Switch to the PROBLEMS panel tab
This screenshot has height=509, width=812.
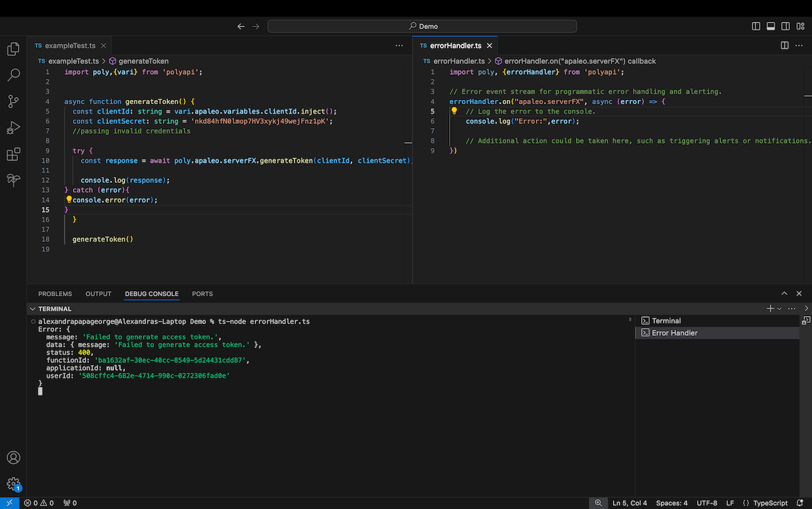coord(54,294)
